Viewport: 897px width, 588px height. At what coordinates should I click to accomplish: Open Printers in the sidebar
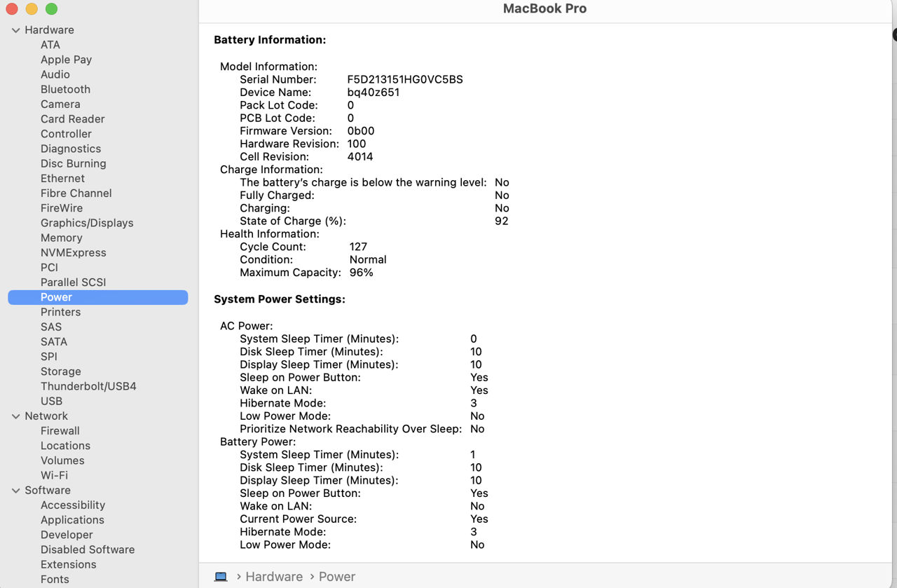click(x=60, y=312)
